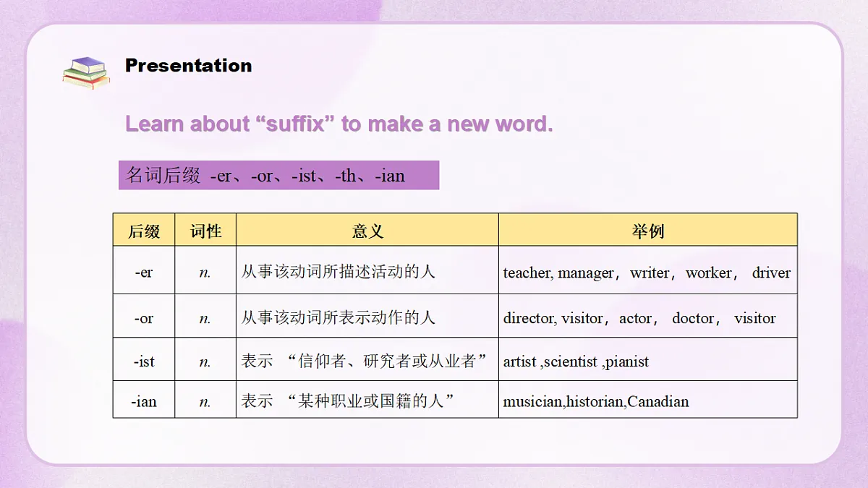Click the word 'doctor' in examples
Screen dimensions: 868x488
(693, 318)
